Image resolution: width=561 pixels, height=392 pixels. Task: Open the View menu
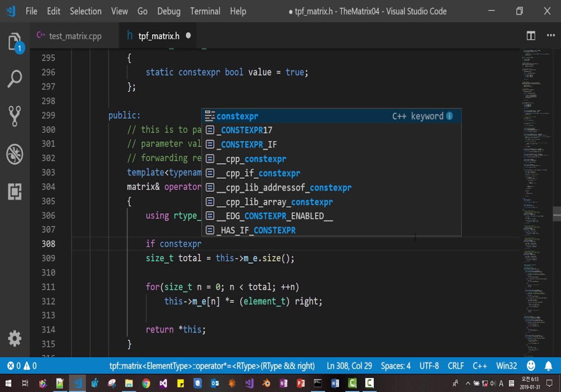pos(119,11)
